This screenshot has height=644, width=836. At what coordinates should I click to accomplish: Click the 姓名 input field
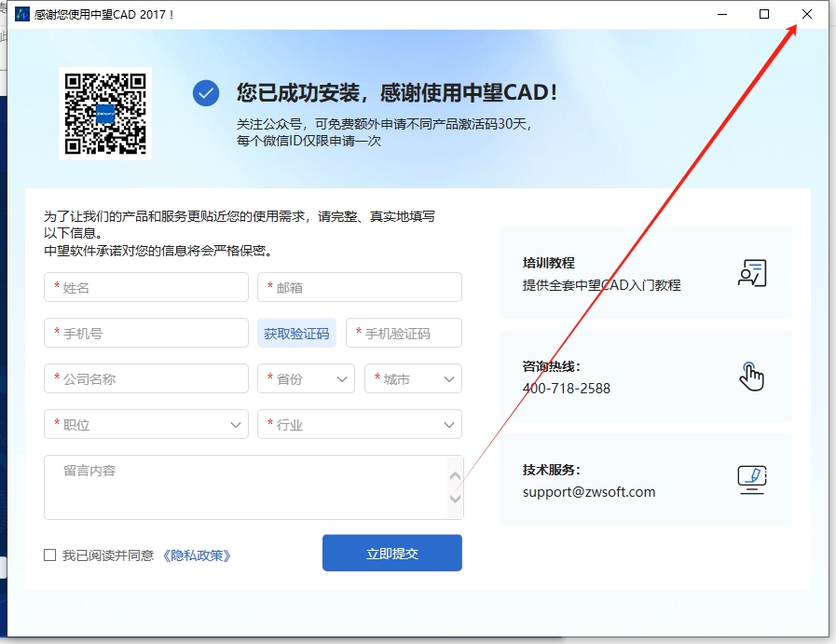click(x=146, y=288)
